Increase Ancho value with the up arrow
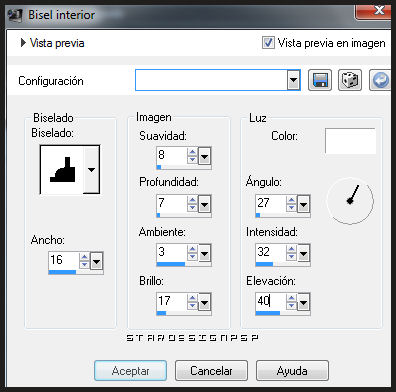Viewport: 396px width, 392px height. pyautogui.click(x=84, y=257)
